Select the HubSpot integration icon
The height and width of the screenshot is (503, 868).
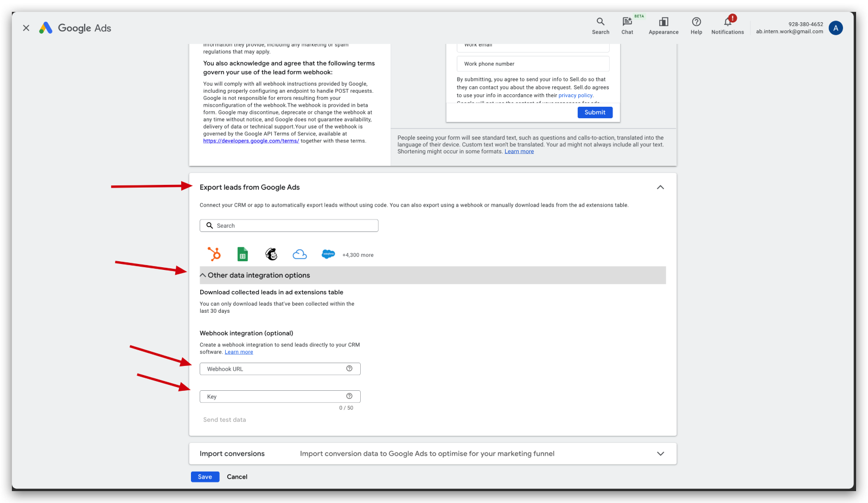214,254
